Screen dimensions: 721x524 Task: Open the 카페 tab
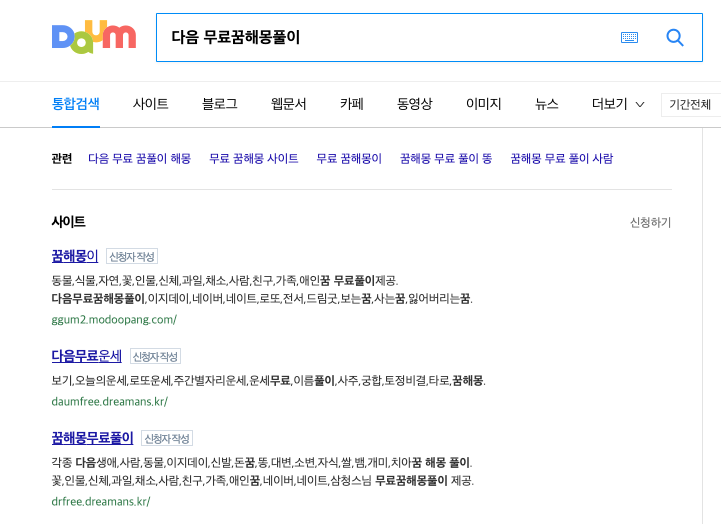coord(352,104)
